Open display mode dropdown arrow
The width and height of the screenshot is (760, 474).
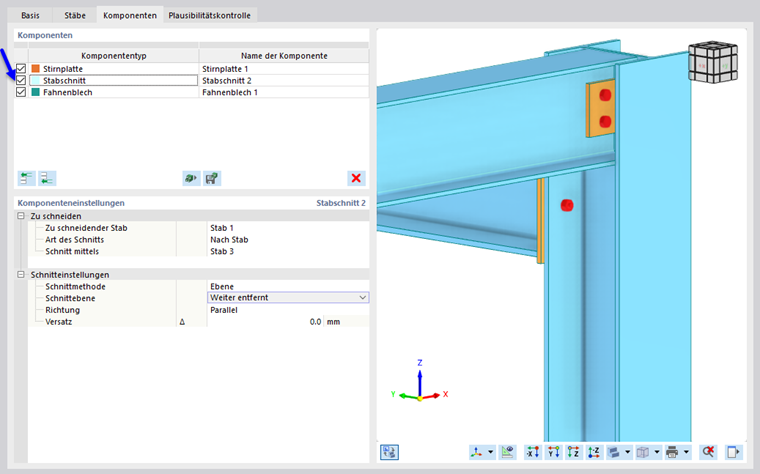628,452
